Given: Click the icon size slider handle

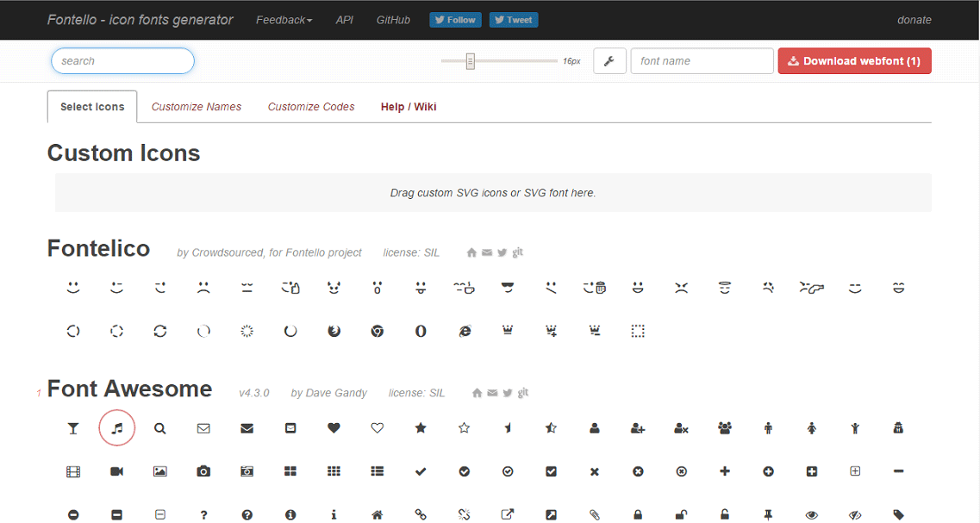Looking at the screenshot, I should 470,61.
